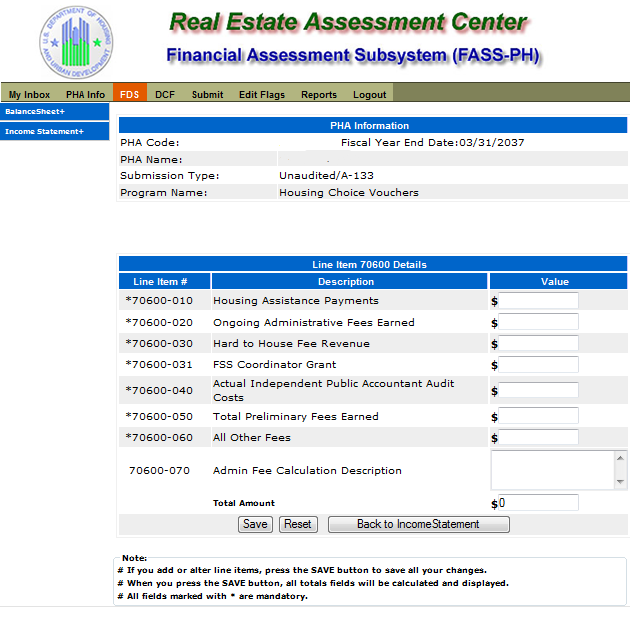Go to the Submit tab
This screenshot has height=617, width=633.
208,94
